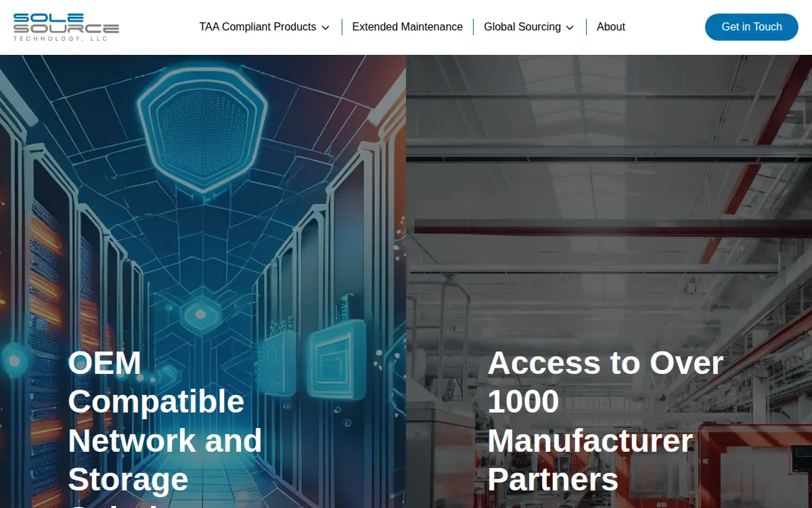Screen dimensions: 812x508
Task: Visit the About page
Action: coord(611,27)
